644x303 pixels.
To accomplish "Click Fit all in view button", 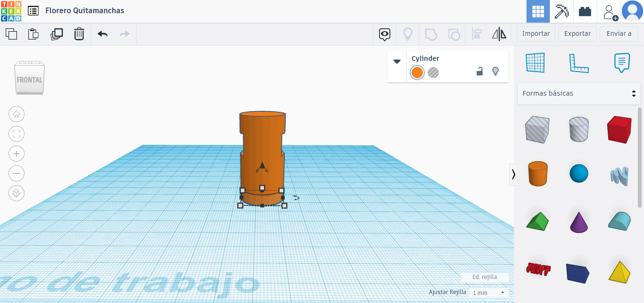I will (x=17, y=134).
